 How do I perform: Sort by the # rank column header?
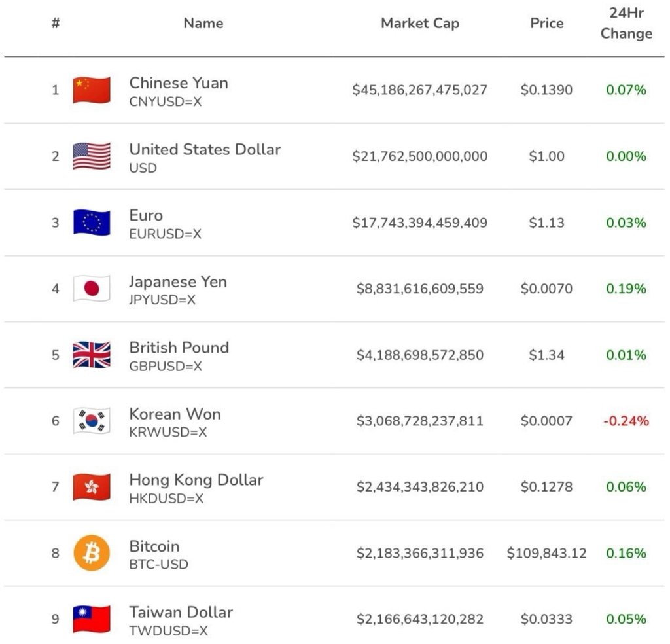(56, 23)
